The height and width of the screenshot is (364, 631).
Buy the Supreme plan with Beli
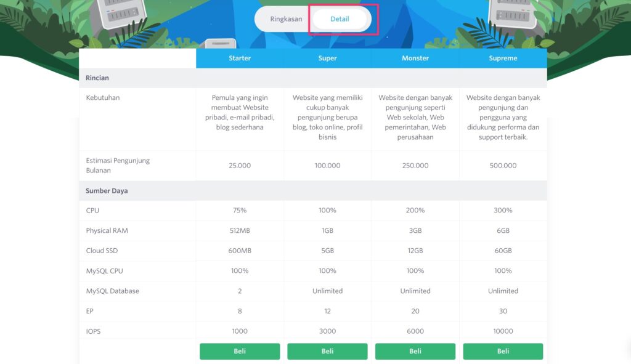(503, 351)
